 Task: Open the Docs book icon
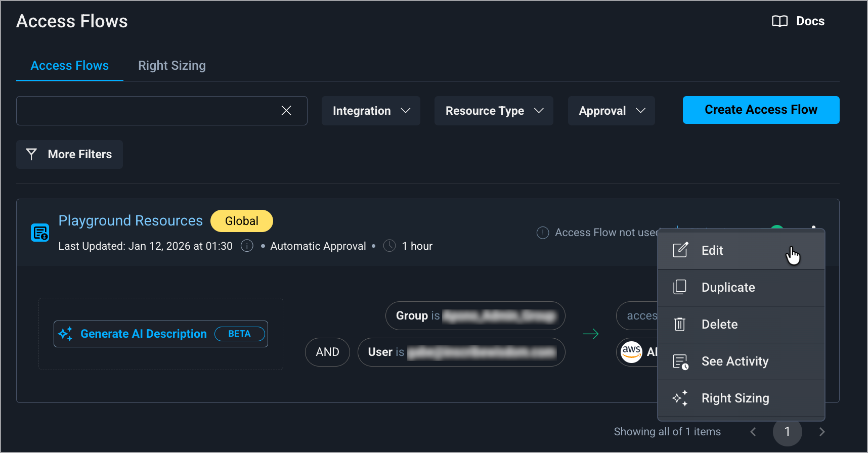pos(779,21)
